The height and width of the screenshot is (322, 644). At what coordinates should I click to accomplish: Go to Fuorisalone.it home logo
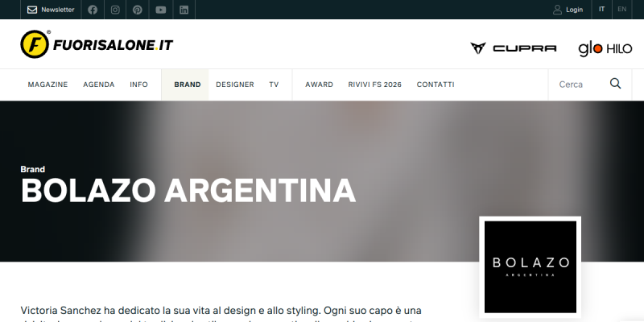pyautogui.click(x=97, y=44)
